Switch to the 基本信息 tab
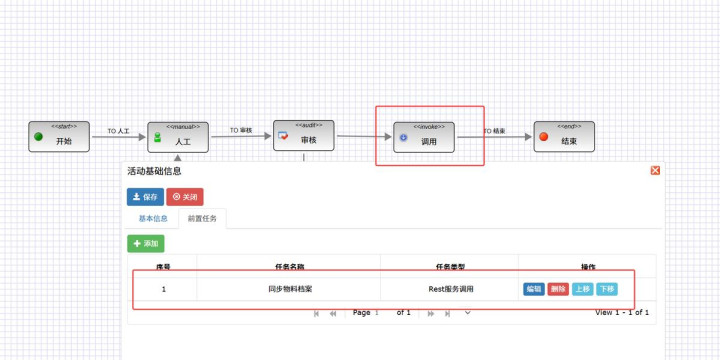Image resolution: width=720 pixels, height=360 pixels. coord(153,219)
